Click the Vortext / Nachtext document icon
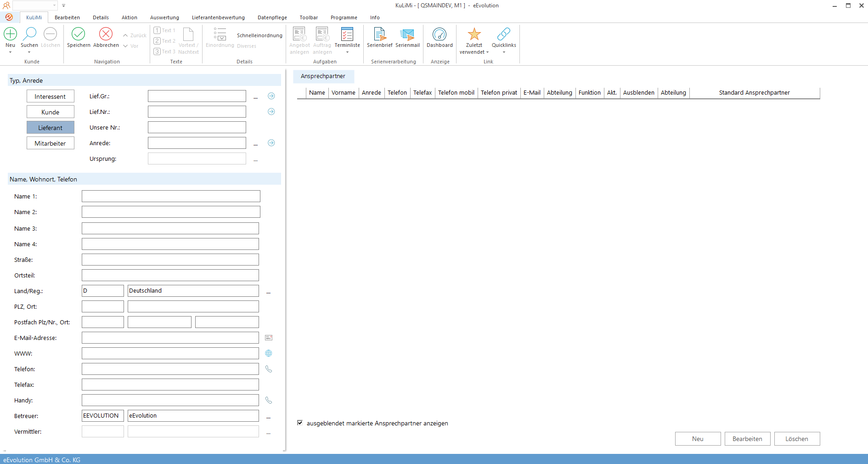Viewport: 868px width, 464px height. tap(188, 34)
